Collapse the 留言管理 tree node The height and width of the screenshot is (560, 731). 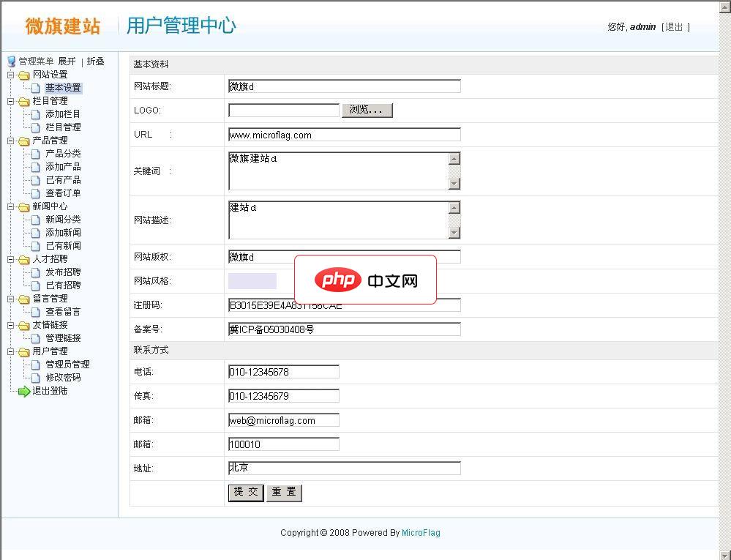click(10, 299)
